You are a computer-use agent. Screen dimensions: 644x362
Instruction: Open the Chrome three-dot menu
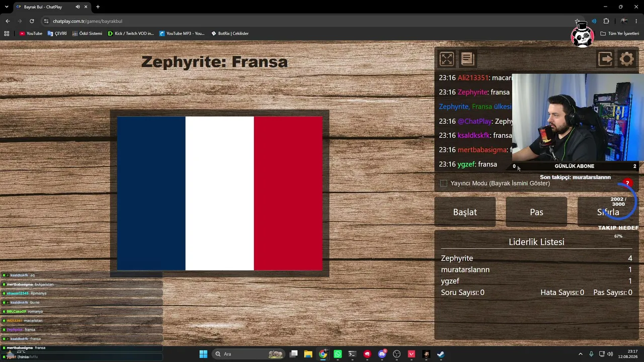636,21
